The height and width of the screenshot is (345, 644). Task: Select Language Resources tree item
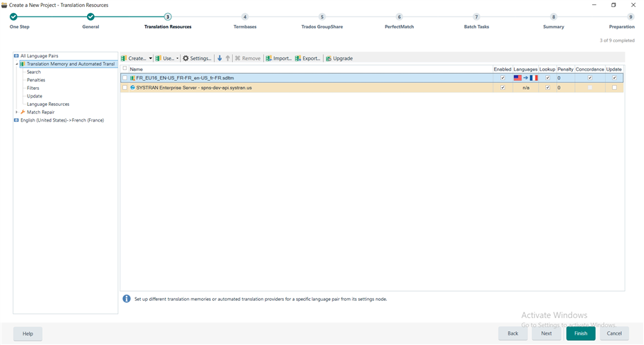[x=48, y=104]
